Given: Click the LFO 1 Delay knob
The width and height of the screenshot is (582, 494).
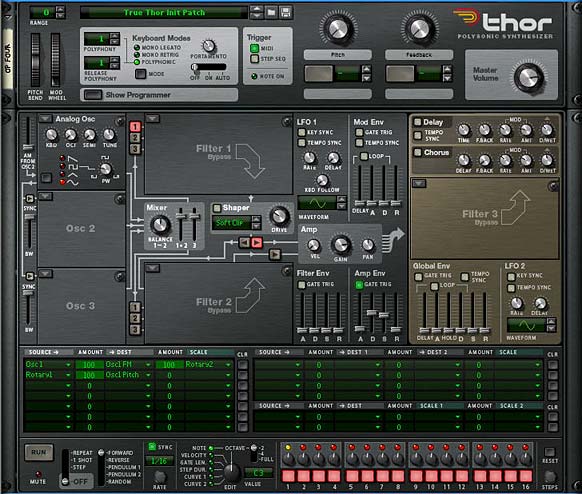Looking at the screenshot, I should (333, 158).
